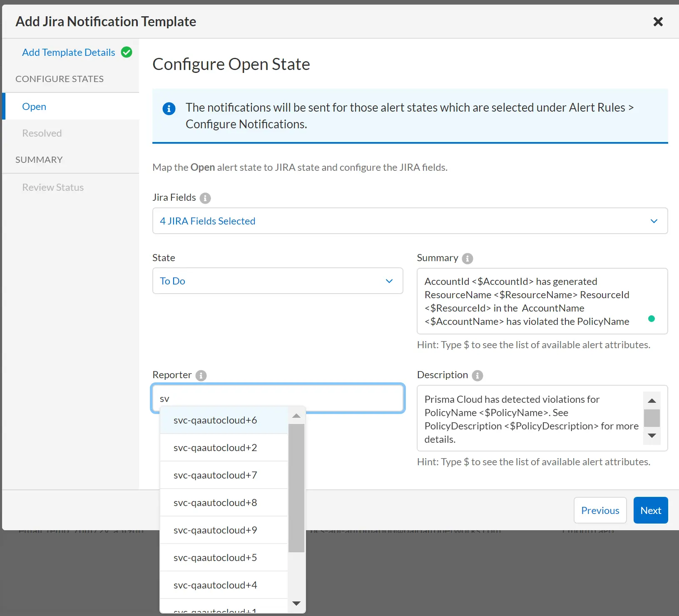Click the chevron arrow of Jira Fields dropdown

(654, 221)
